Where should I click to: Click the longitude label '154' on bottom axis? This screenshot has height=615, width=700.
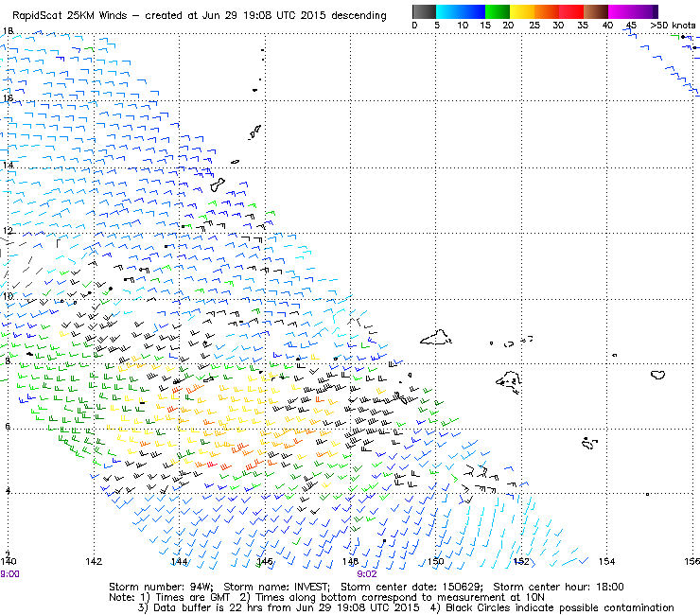pos(606,561)
